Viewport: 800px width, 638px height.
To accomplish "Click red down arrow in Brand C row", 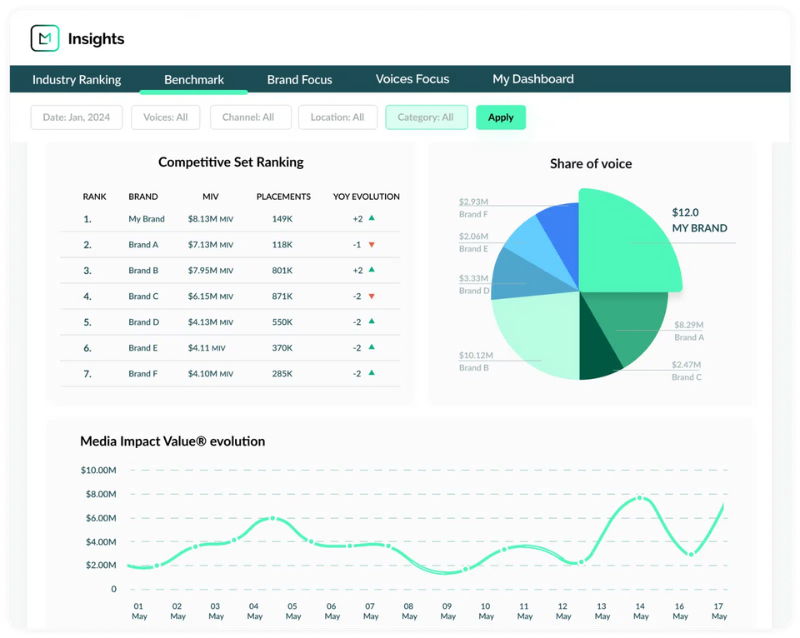I will (x=371, y=296).
